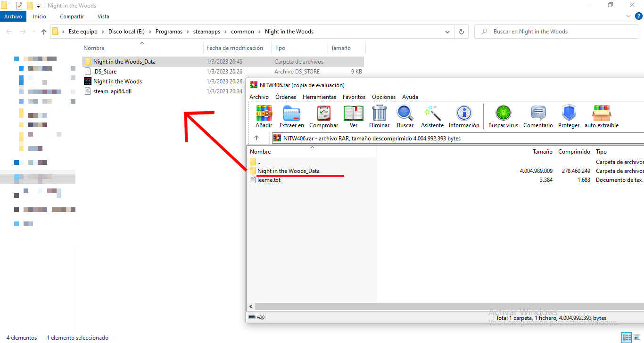The image size is (644, 343).
Task: Expand the chevron after 'Disco local (E:)' breadcrumb
Action: 150,32
